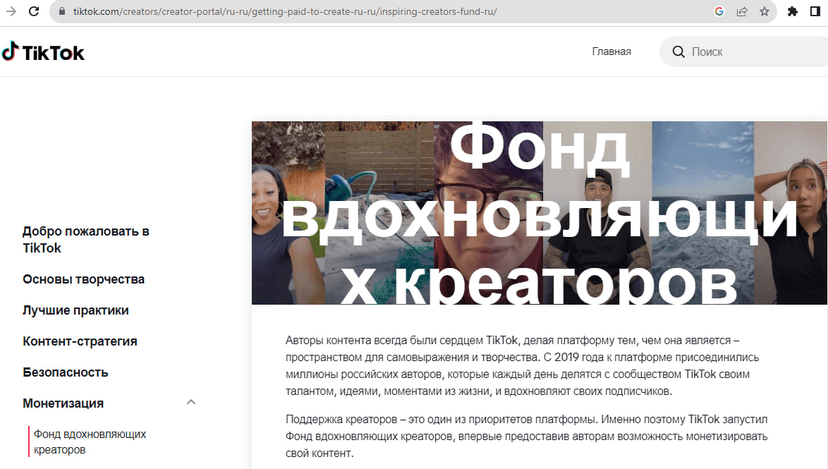
Task: Open Фонд вдохновляющих креаторов sidebar link
Action: tap(90, 442)
